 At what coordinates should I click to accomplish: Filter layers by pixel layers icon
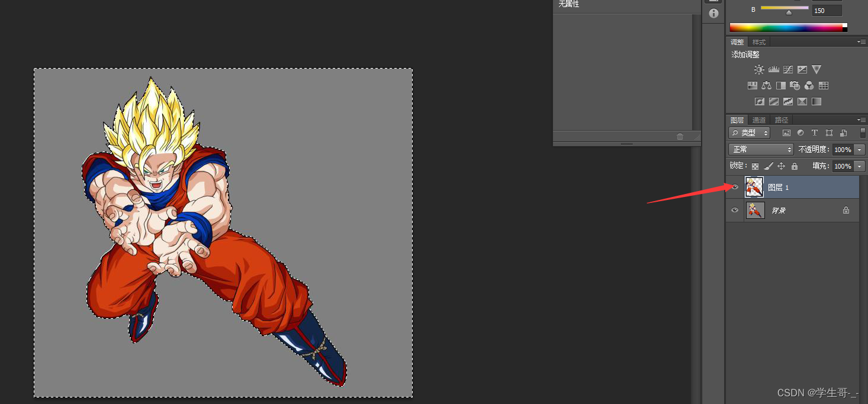[x=787, y=133]
